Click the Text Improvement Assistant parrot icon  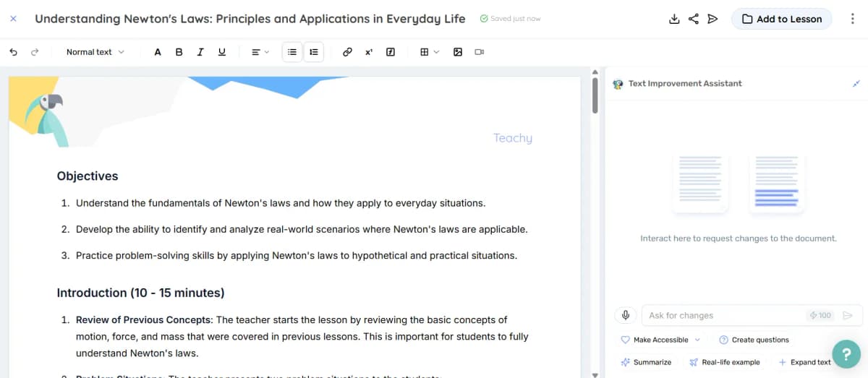(x=618, y=84)
